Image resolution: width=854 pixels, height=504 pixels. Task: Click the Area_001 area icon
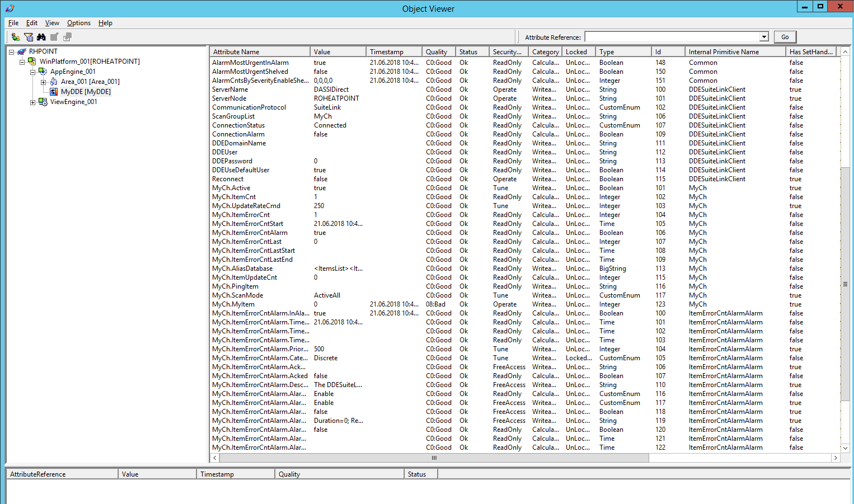point(54,82)
